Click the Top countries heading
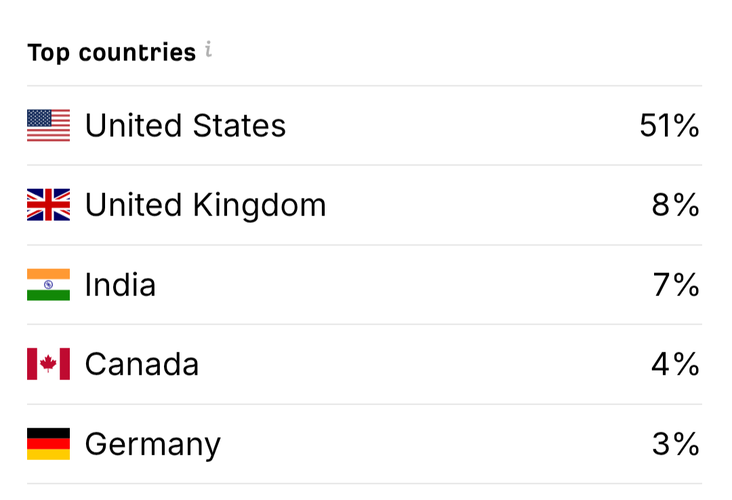This screenshot has height=500, width=732. 111,52
